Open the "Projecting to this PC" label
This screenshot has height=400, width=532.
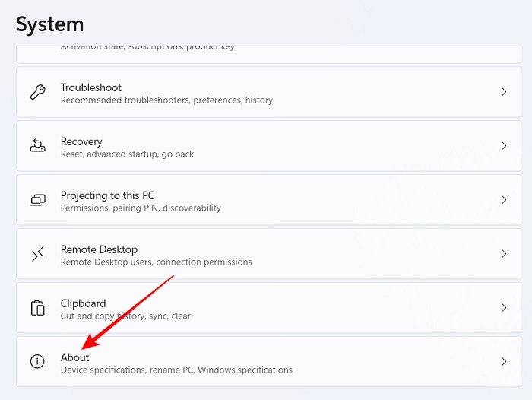pyautogui.click(x=107, y=195)
